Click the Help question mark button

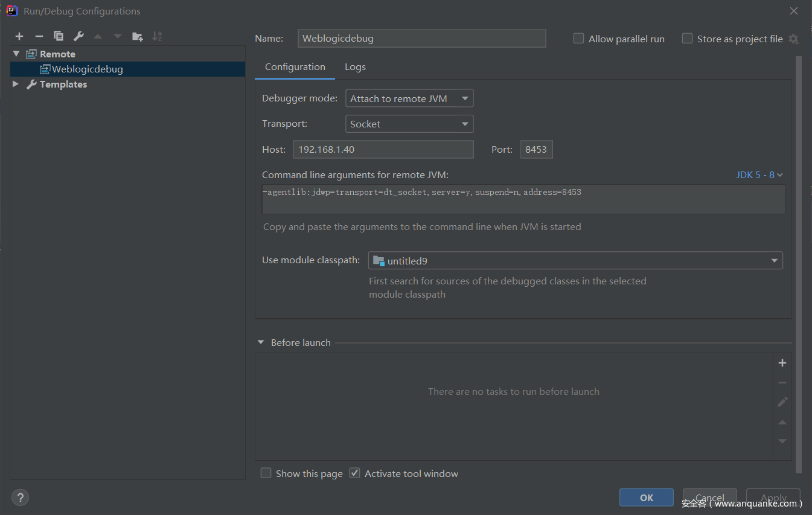coord(20,497)
